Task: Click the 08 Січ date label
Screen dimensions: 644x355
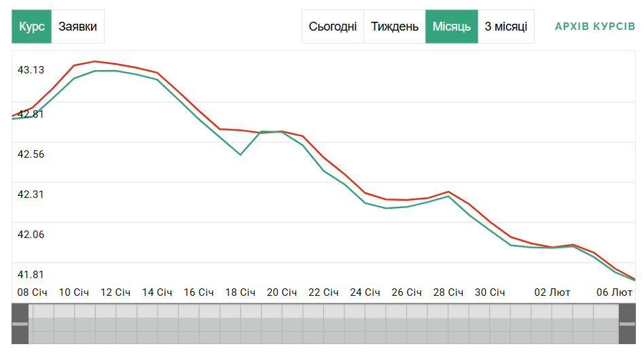Action: pyautogui.click(x=33, y=292)
